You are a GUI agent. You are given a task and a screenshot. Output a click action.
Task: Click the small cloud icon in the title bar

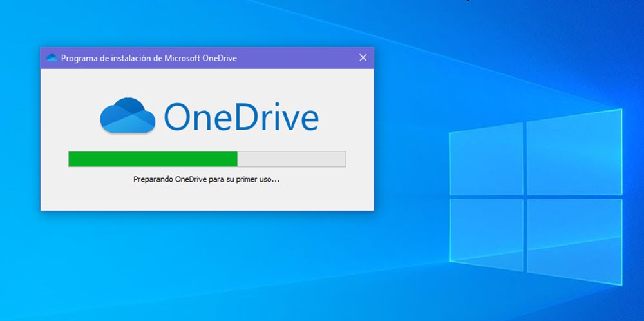pyautogui.click(x=52, y=58)
